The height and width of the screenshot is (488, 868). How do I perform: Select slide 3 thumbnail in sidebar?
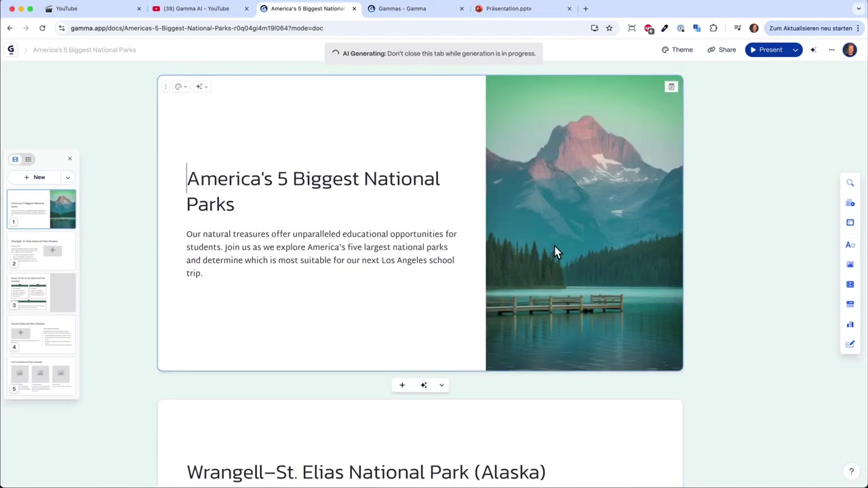[x=42, y=291]
